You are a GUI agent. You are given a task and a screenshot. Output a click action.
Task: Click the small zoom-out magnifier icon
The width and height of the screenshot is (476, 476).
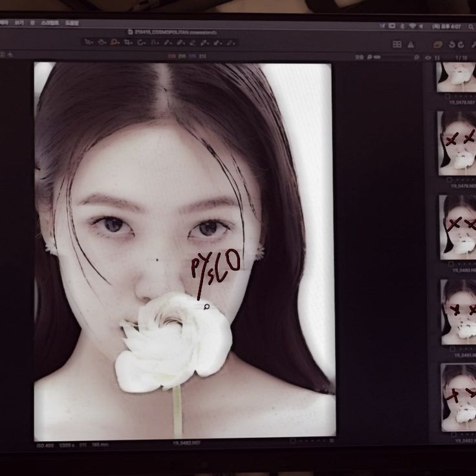pos(369,57)
